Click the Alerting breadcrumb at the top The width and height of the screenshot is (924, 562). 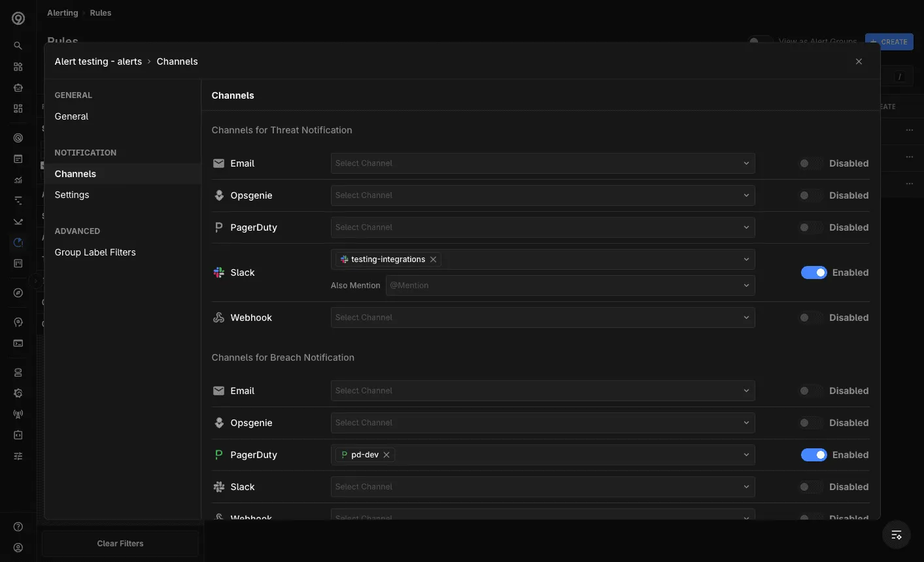(x=62, y=13)
